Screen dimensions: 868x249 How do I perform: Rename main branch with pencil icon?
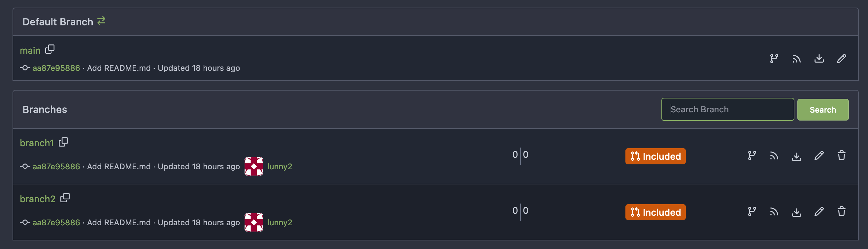[841, 59]
